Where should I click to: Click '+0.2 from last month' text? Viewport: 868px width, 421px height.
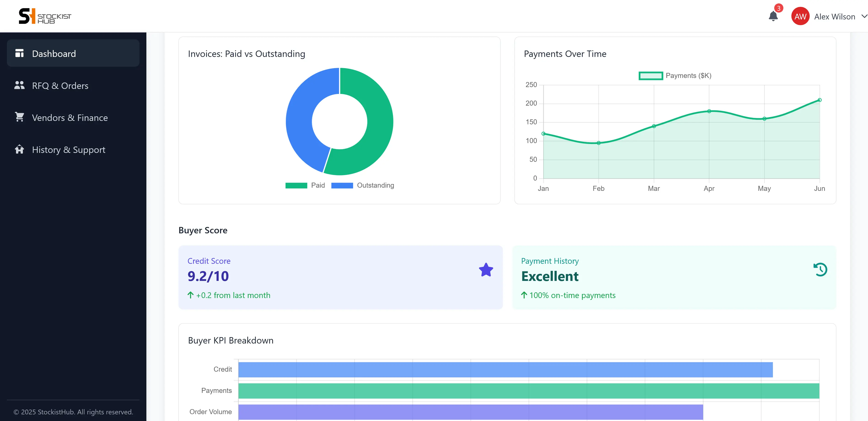(233, 295)
